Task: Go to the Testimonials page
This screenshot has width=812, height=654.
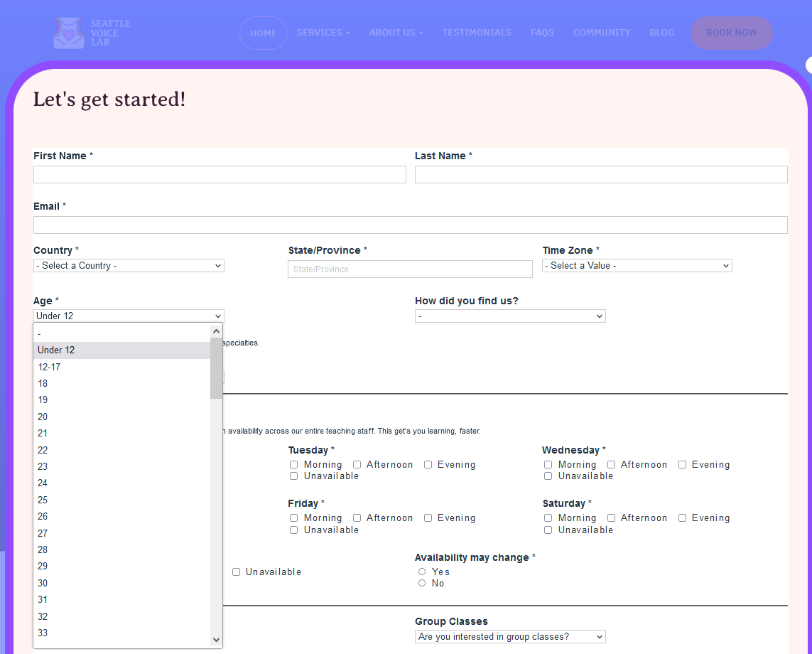Action: click(477, 33)
